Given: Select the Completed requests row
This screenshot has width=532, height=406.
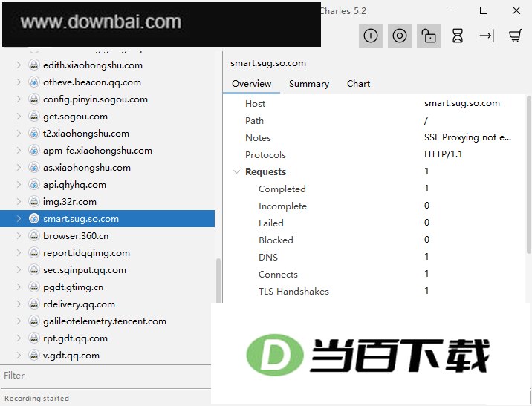Looking at the screenshot, I should [375, 189].
